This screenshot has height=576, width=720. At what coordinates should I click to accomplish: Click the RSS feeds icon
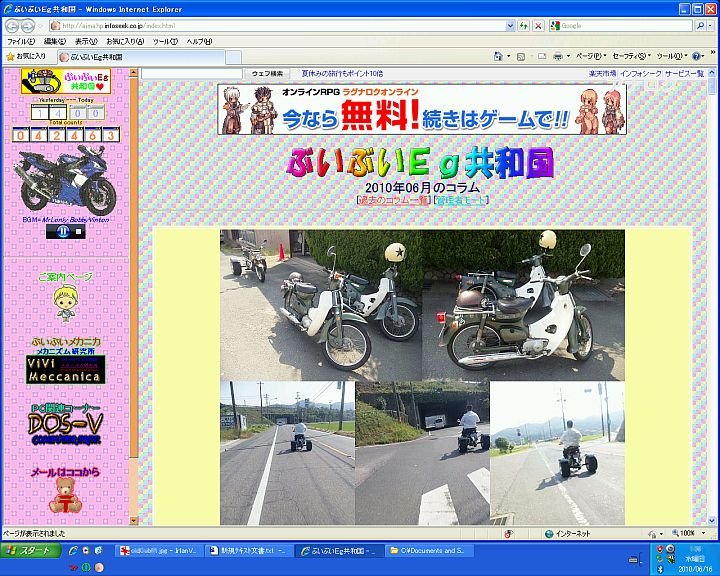(x=521, y=56)
